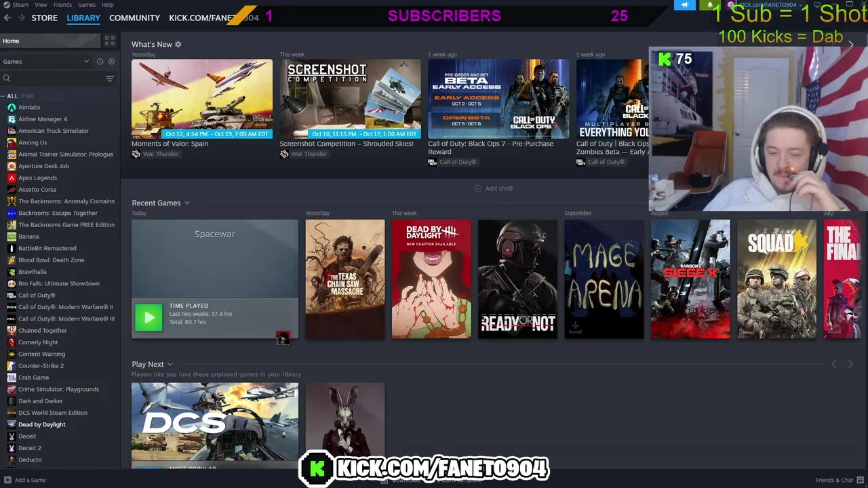Screen dimensions: 868x488
Task: Open the Play Next shelf dropdown
Action: [x=170, y=365]
